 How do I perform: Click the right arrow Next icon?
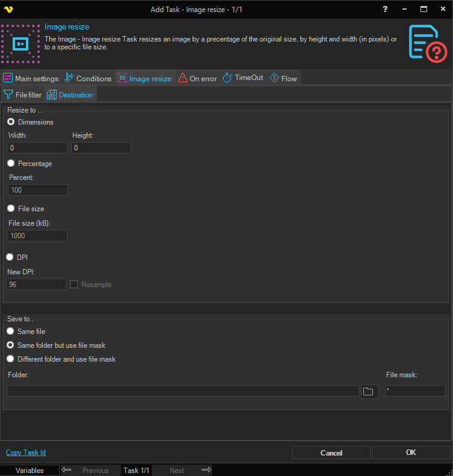click(206, 470)
